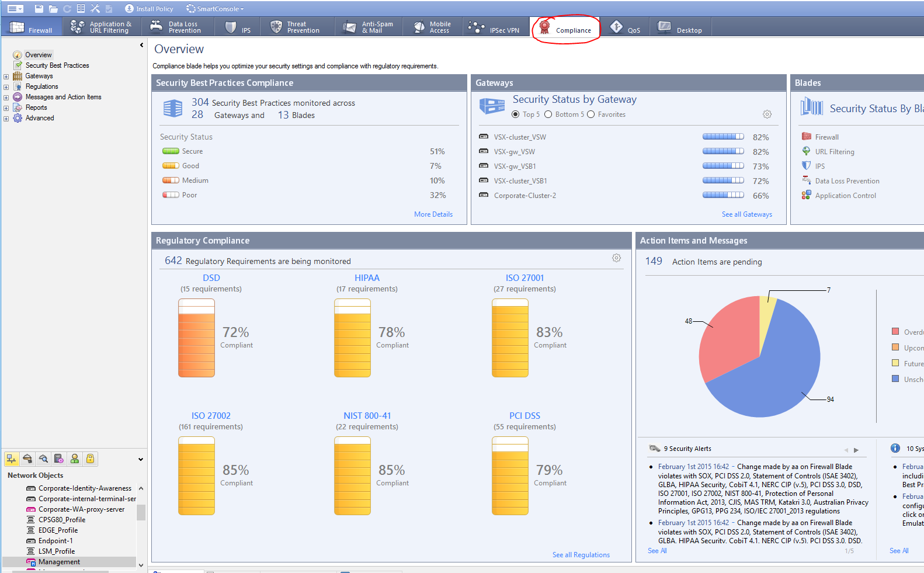
Task: Expand the objects toolbar overflow chevron
Action: (x=141, y=459)
